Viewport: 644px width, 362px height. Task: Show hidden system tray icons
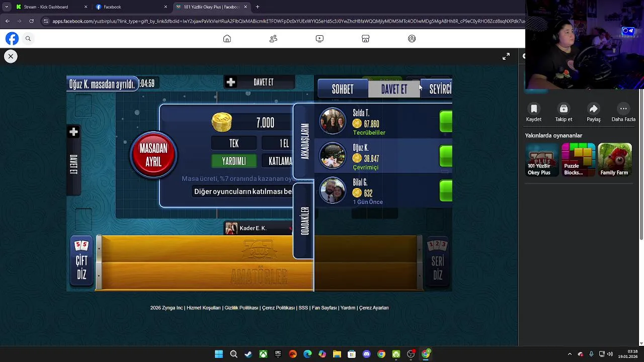pos(570,354)
